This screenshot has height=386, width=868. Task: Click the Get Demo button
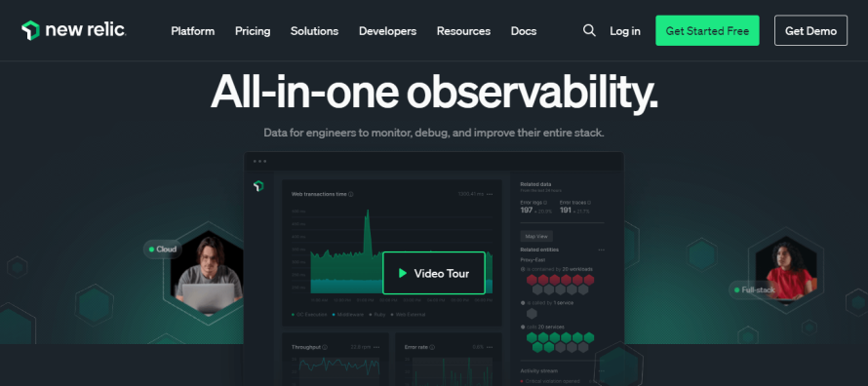[810, 30]
